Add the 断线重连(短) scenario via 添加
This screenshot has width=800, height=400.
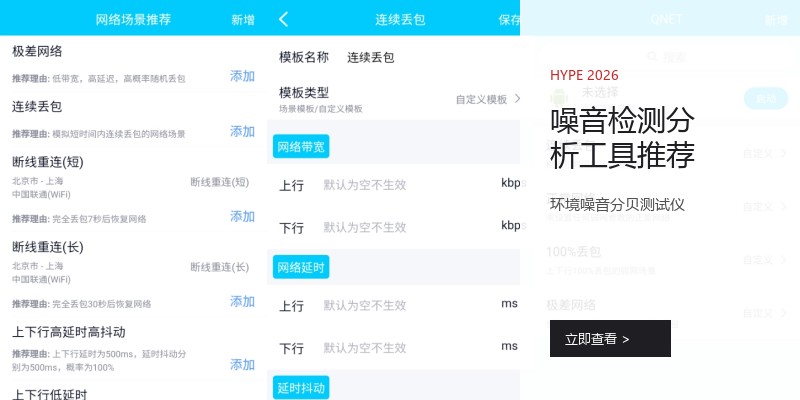click(242, 216)
